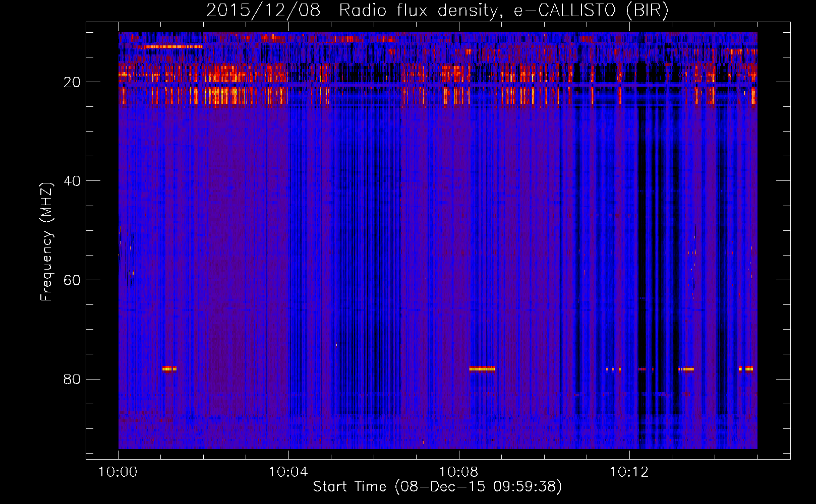The width and height of the screenshot is (816, 504).
Task: Click the 'Start Time (08-Dec-15 09:59:38)' label
Action: (x=437, y=487)
